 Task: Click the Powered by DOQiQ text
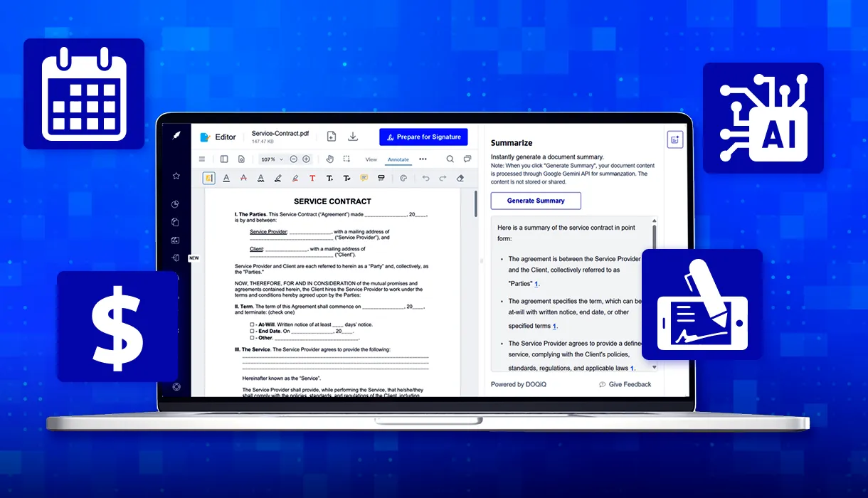pos(519,384)
